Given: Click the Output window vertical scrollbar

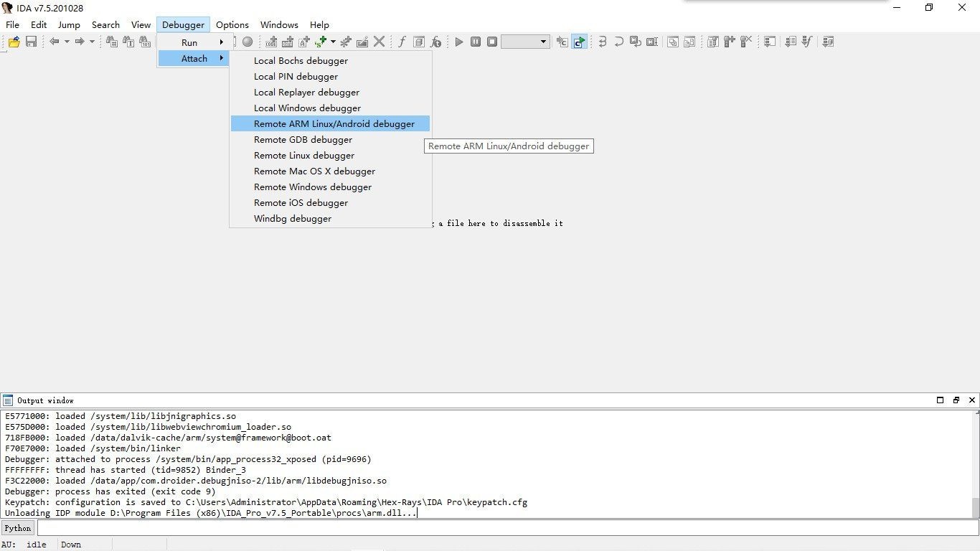Looking at the screenshot, I should [976, 464].
